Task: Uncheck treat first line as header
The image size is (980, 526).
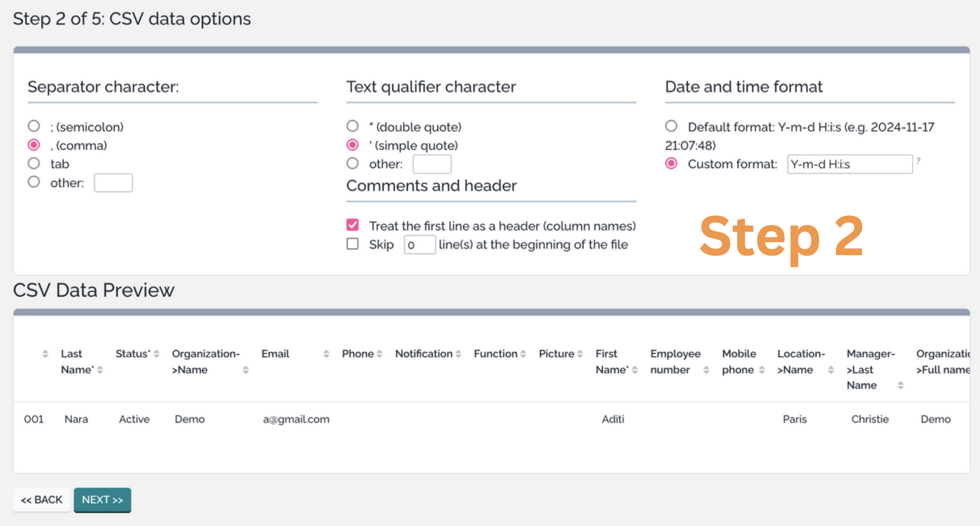Action: point(352,225)
